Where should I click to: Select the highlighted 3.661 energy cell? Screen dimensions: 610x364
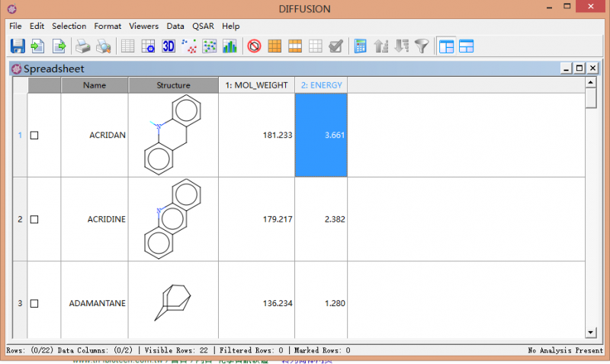point(321,136)
